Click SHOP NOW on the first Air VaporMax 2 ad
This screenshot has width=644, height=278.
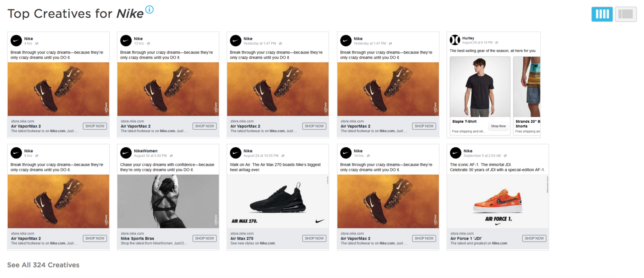pyautogui.click(x=95, y=126)
